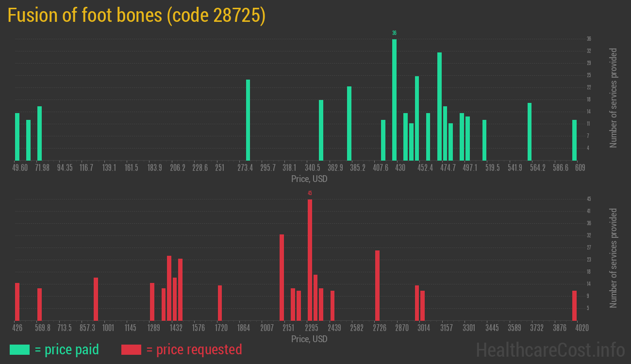Image resolution: width=631 pixels, height=364 pixels.
Task: Click the '430' tick on green chart axis
Action: [400, 168]
